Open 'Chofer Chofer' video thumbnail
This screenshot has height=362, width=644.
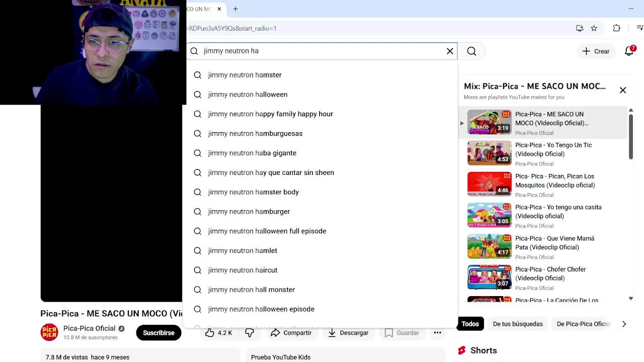(x=490, y=277)
